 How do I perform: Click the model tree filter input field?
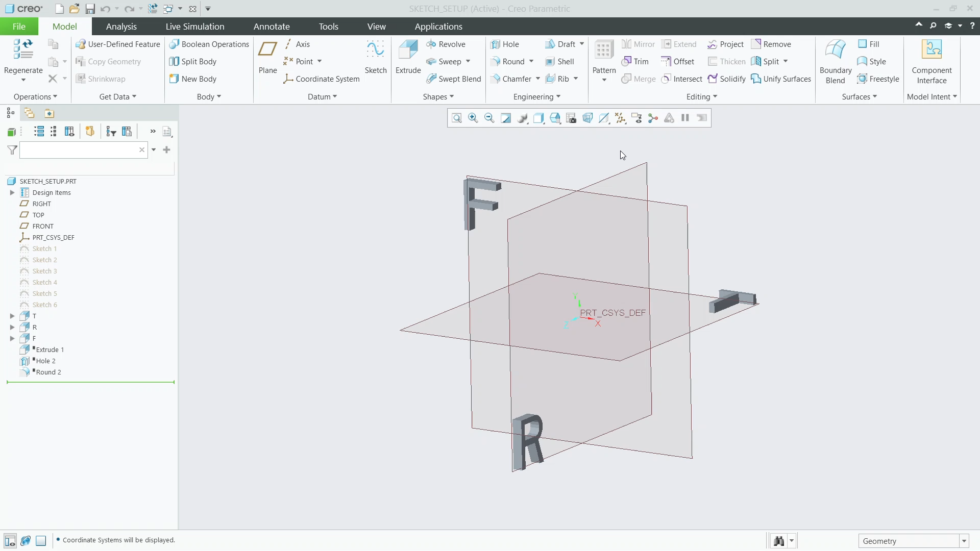pos(83,150)
